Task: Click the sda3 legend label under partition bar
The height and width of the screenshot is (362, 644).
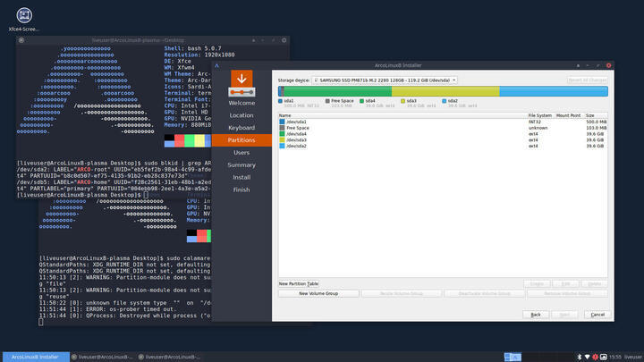Action: click(x=411, y=100)
